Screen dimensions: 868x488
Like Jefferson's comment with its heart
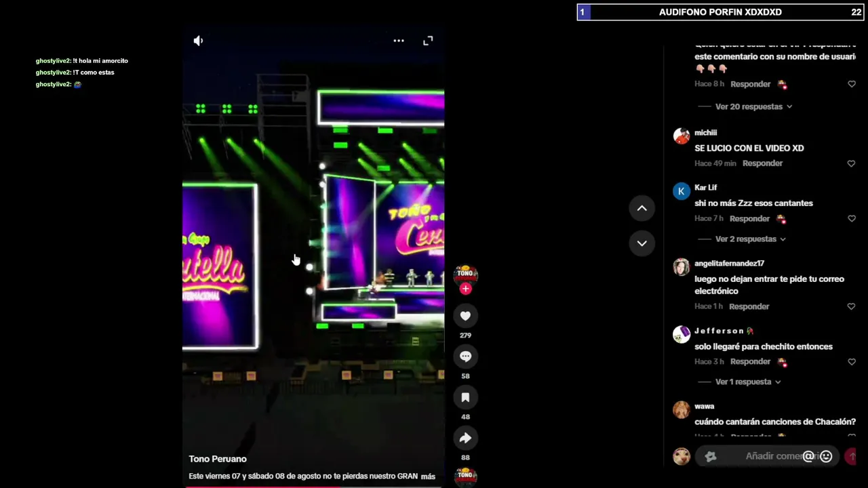(851, 362)
